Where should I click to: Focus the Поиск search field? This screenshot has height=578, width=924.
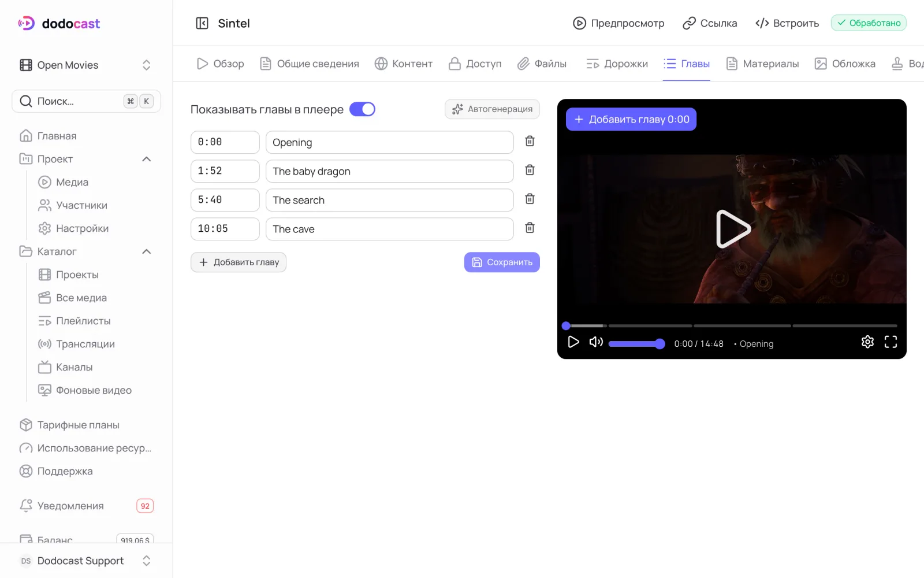pos(87,101)
